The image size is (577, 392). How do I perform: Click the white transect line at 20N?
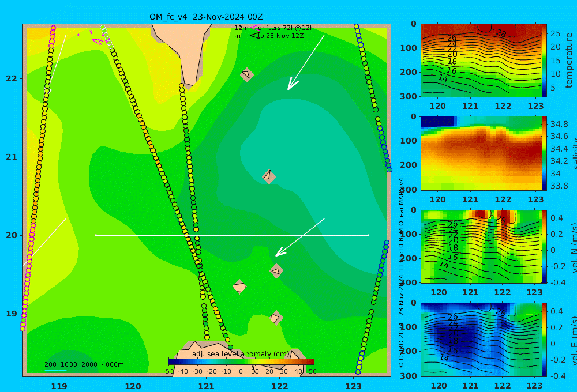click(x=232, y=235)
